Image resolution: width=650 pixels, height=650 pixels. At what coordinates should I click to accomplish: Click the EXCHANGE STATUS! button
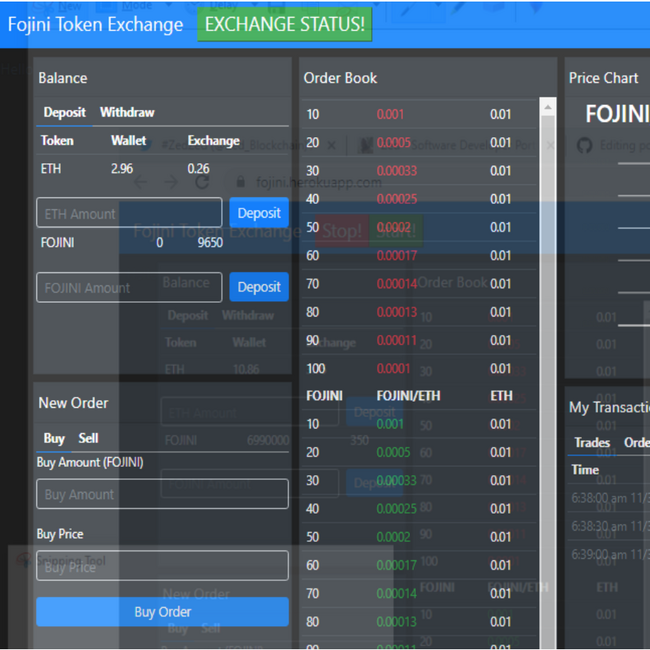tap(284, 24)
